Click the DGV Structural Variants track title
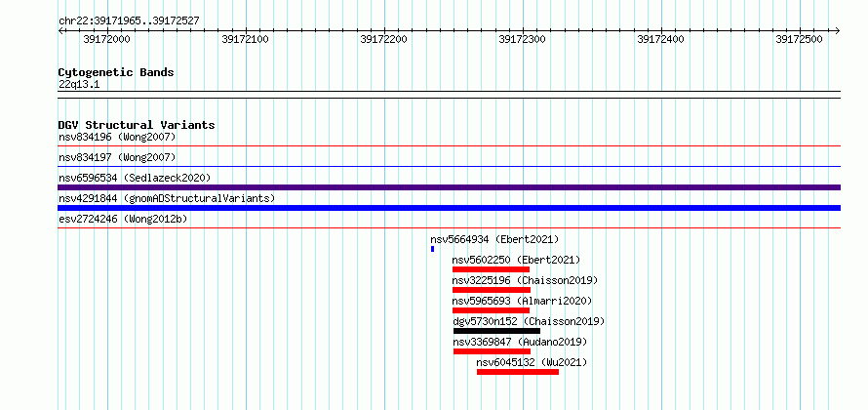 tap(137, 125)
